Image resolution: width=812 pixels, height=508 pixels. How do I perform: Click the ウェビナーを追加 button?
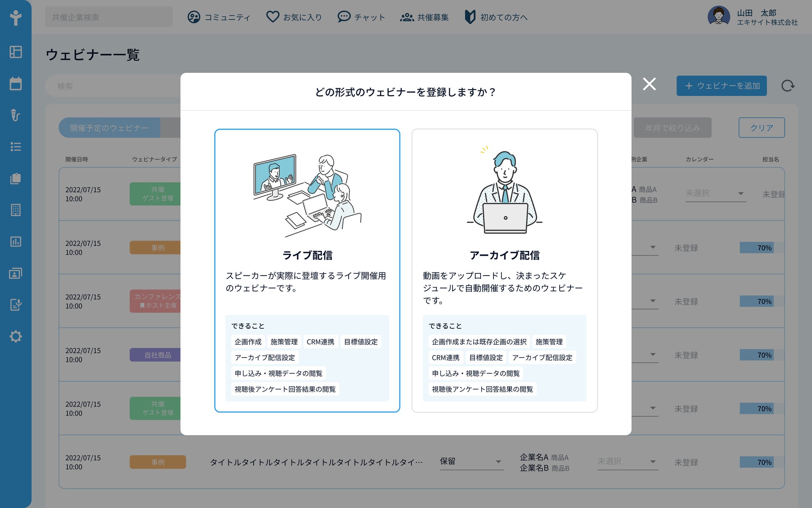[721, 86]
